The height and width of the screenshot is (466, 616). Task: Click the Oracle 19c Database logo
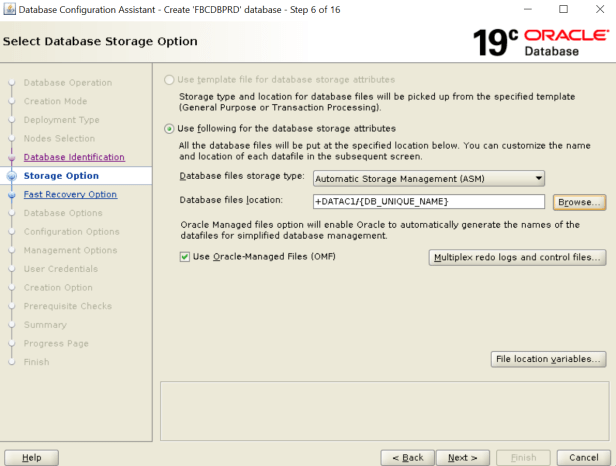pyautogui.click(x=541, y=42)
